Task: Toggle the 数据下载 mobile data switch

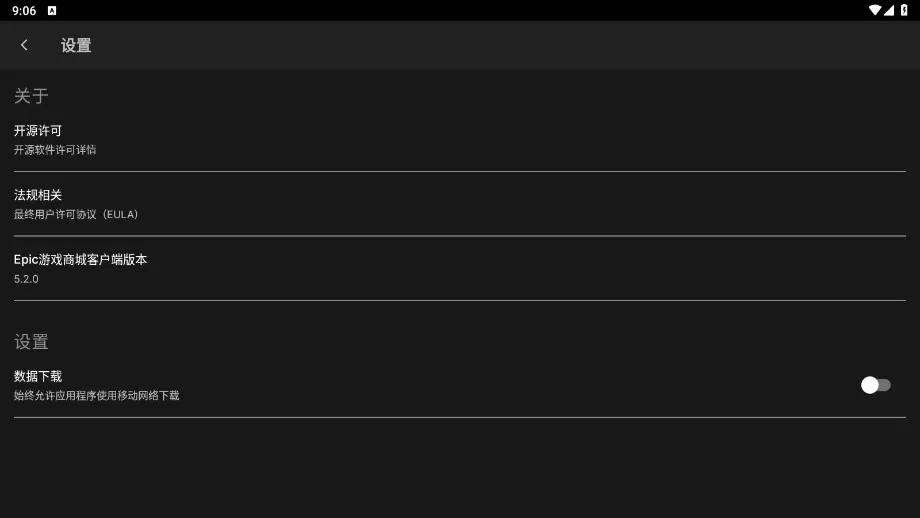Action: [875, 385]
